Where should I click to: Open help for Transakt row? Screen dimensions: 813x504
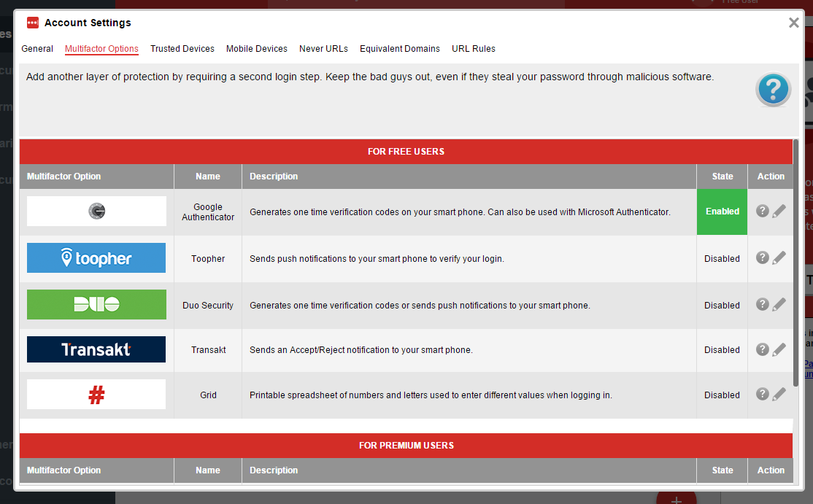coord(762,349)
